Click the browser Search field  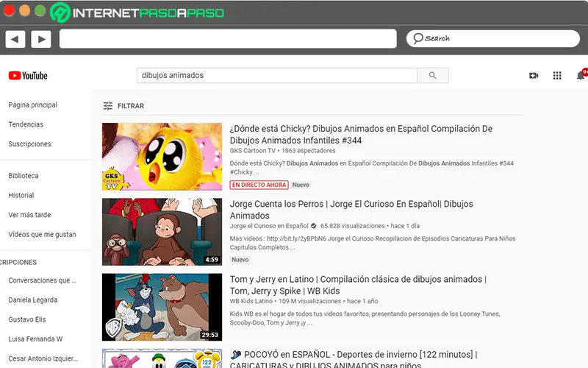(x=492, y=39)
